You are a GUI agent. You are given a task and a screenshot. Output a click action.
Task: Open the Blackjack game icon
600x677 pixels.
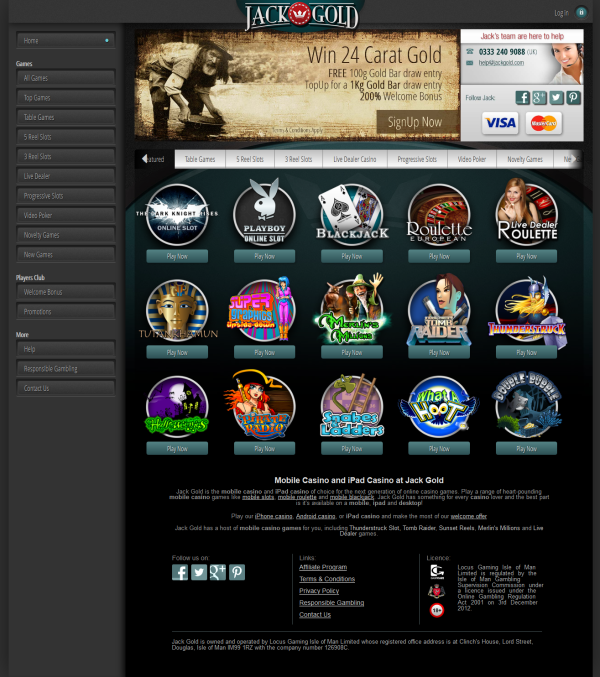[x=352, y=215]
